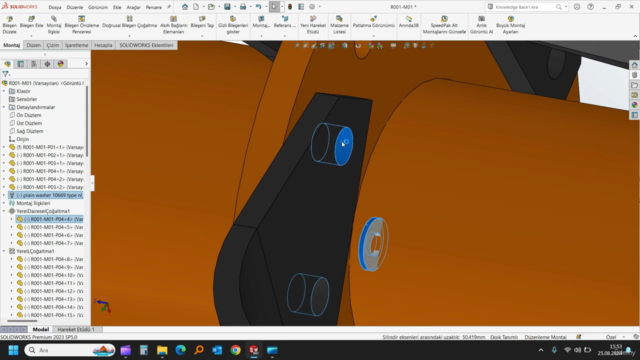Open dropdown arrow beside Save icon
The width and height of the screenshot is (640, 360).
[x=235, y=7]
